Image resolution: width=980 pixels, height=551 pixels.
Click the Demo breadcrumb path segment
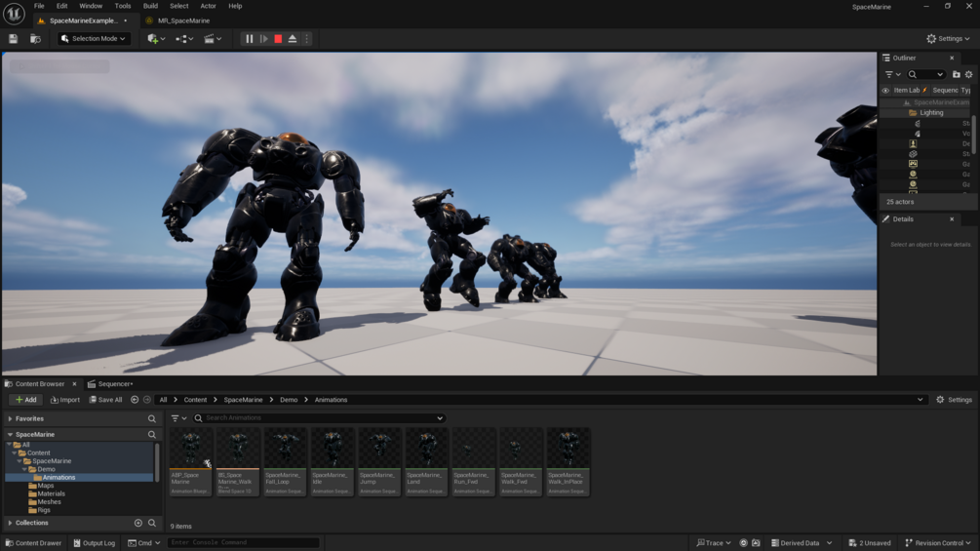coord(289,400)
